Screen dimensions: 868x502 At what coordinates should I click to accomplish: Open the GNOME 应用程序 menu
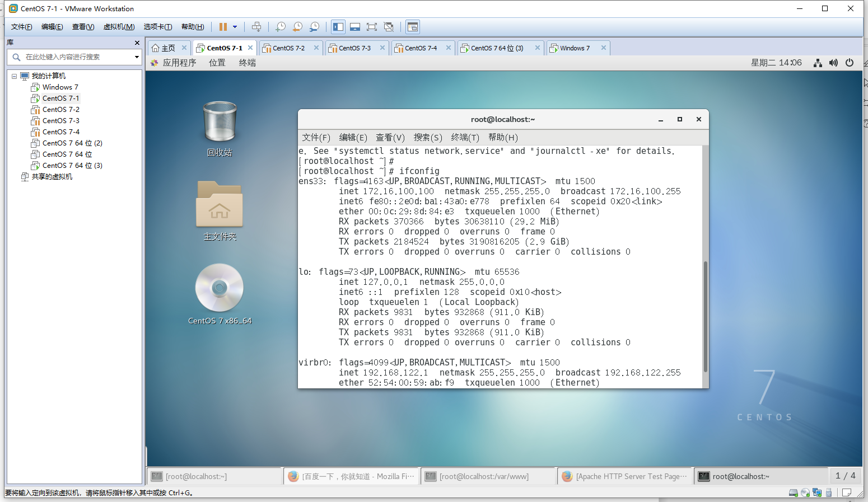[x=174, y=63]
